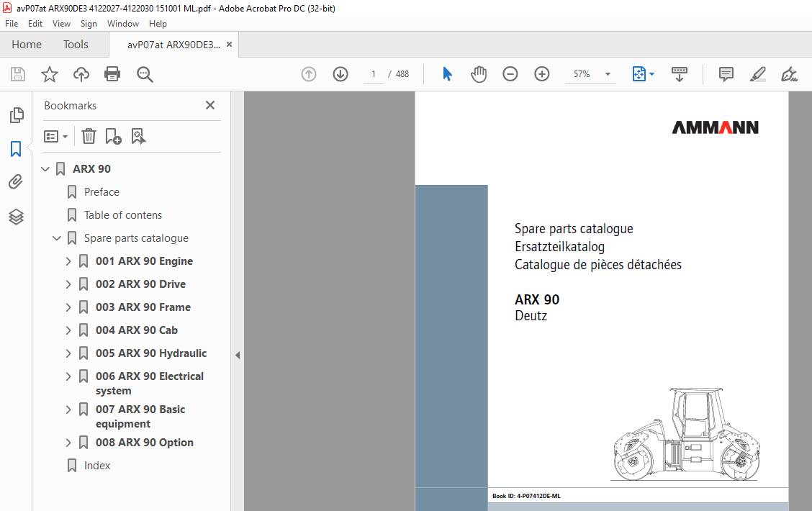
Task: Delete selected bookmark trash icon
Action: pyautogui.click(x=89, y=136)
